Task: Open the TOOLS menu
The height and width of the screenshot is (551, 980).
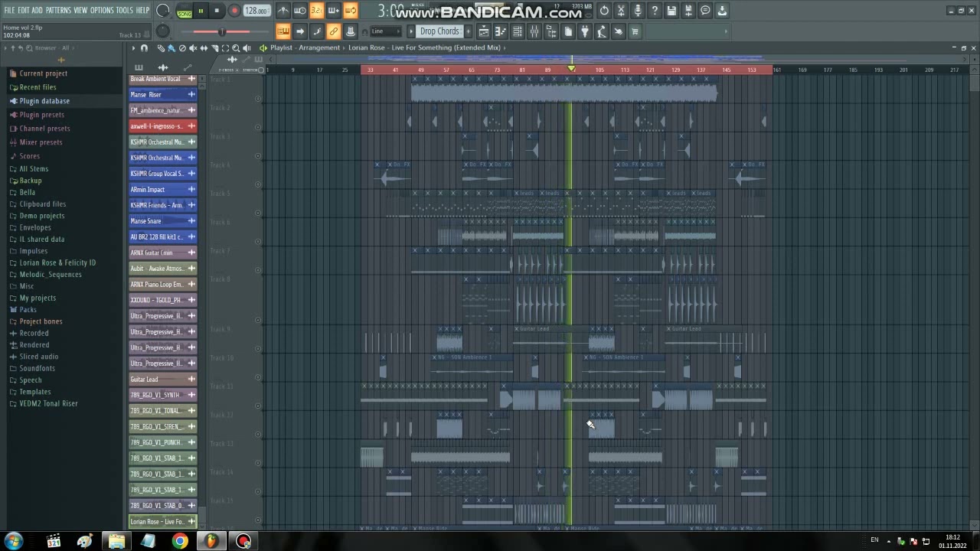Action: pos(124,10)
